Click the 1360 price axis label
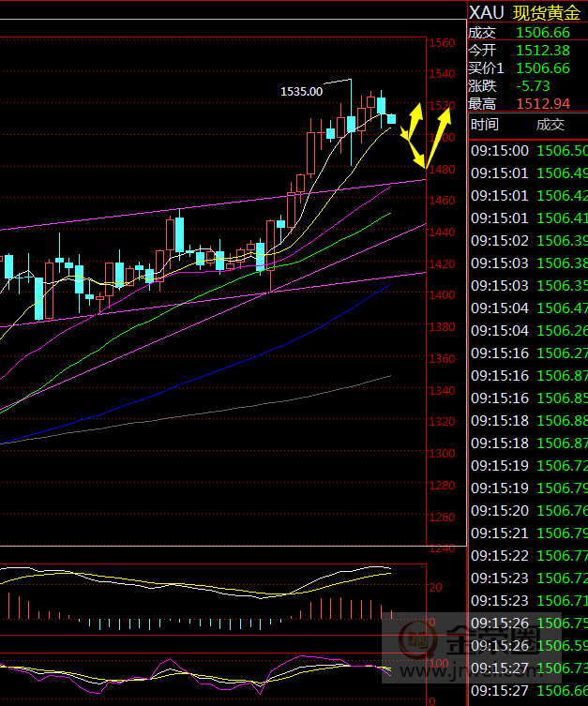Screen dimensions: 588x706 coord(442,359)
